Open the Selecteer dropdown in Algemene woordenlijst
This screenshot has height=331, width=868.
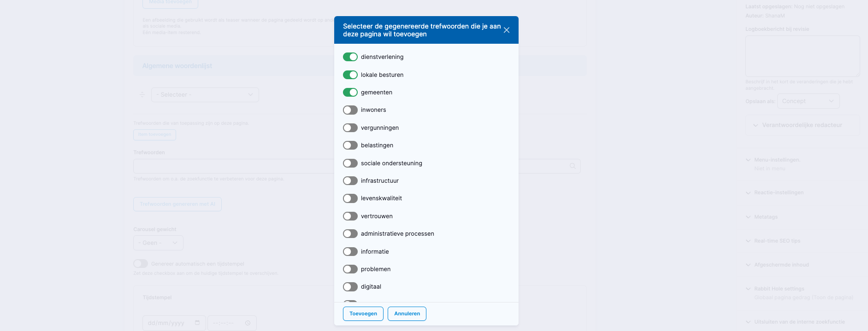point(205,95)
